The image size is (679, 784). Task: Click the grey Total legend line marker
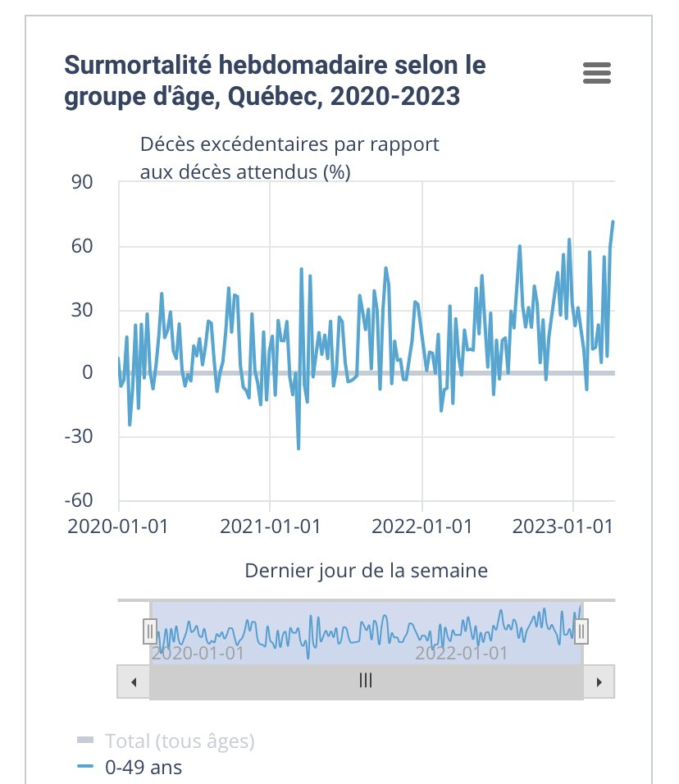pos(85,740)
